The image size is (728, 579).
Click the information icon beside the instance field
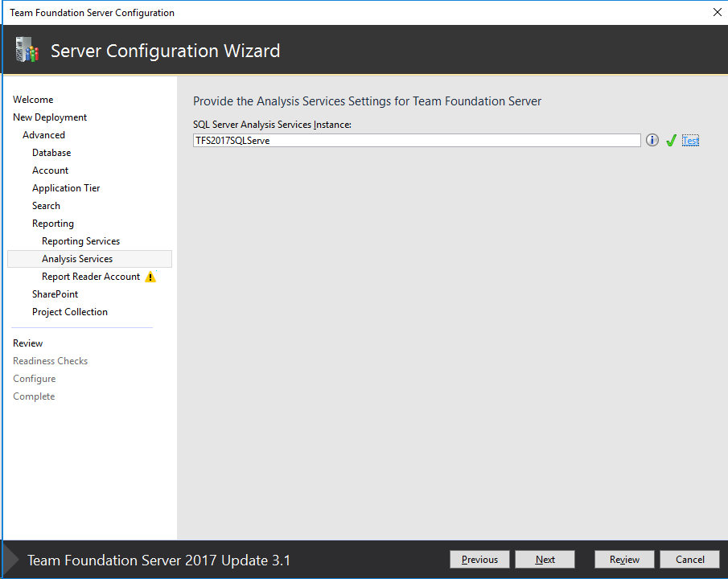(x=652, y=139)
